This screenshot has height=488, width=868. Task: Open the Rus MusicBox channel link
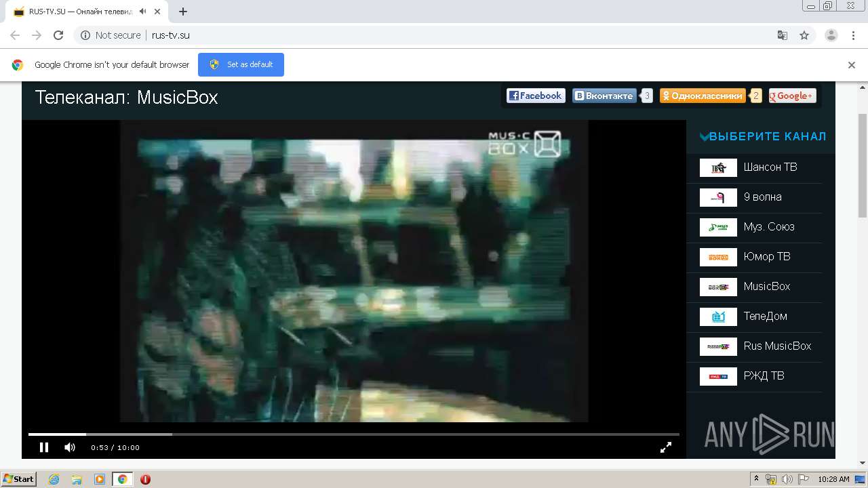pyautogui.click(x=777, y=346)
